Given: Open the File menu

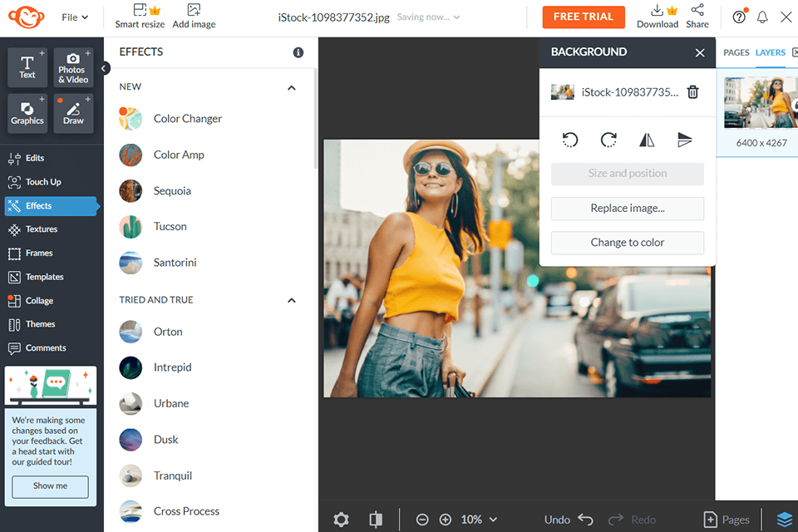Looking at the screenshot, I should point(75,17).
